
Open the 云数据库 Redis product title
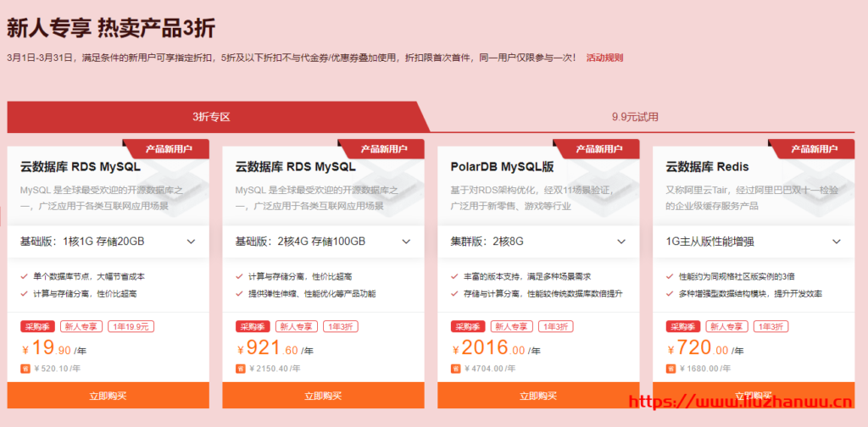click(708, 167)
